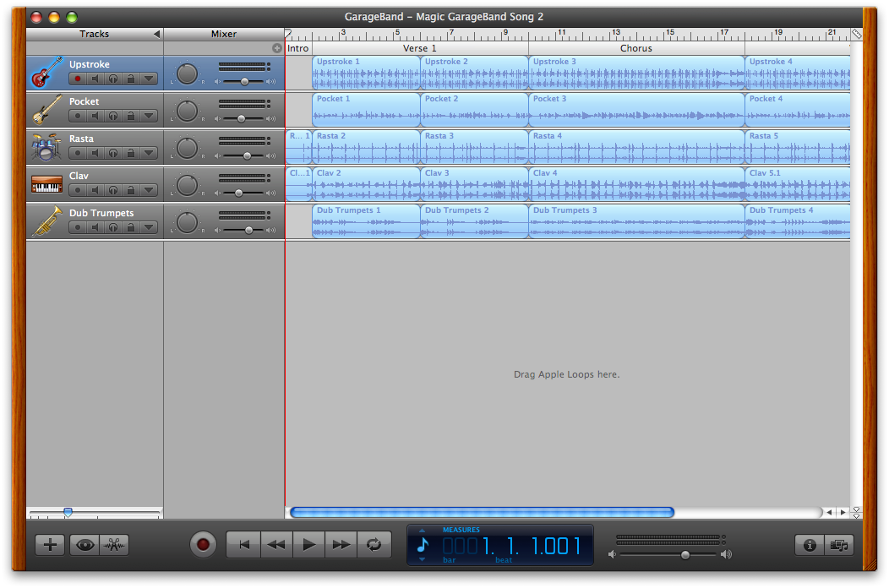Select the Verse 1 arrangement region
The image size is (889, 588).
click(420, 48)
